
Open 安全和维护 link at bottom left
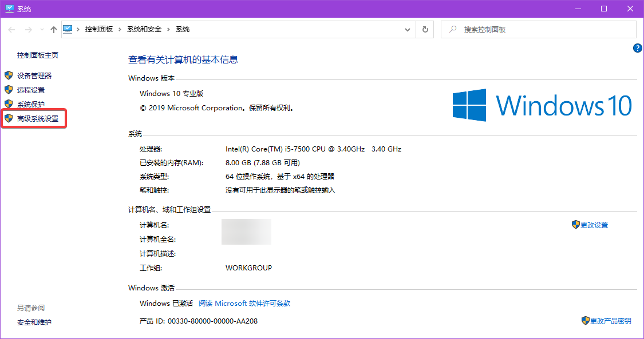click(34, 322)
